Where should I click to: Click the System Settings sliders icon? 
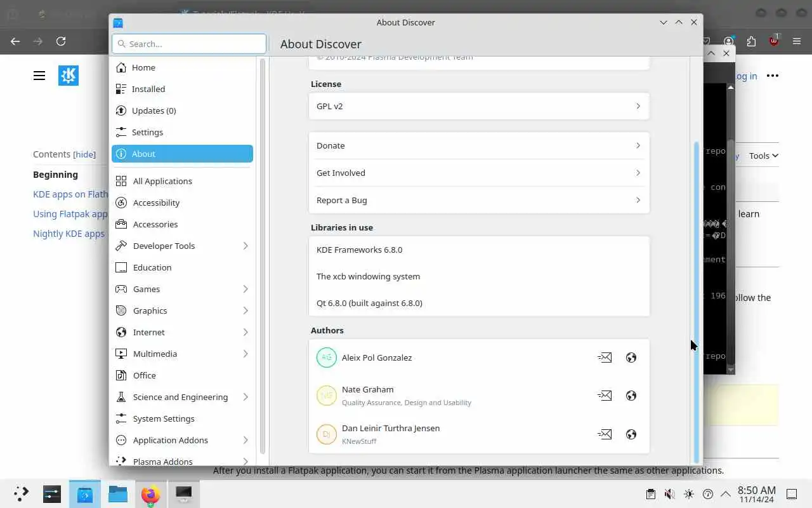pos(121,418)
